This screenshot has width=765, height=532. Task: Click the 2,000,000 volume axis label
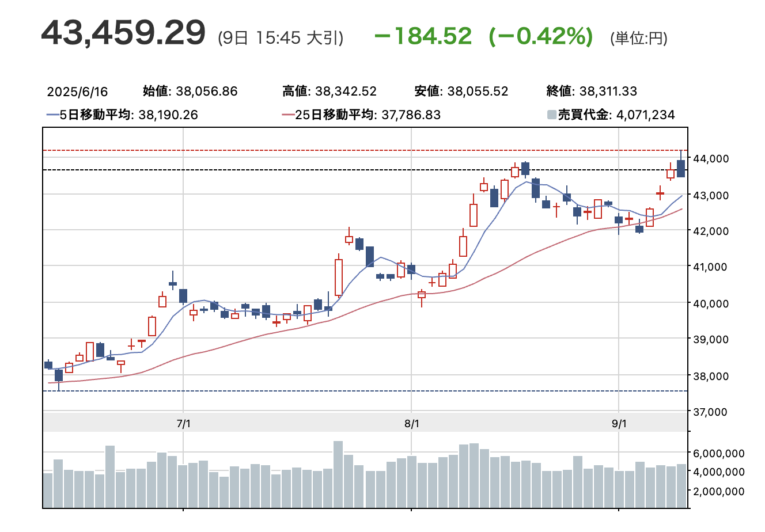pos(719,491)
